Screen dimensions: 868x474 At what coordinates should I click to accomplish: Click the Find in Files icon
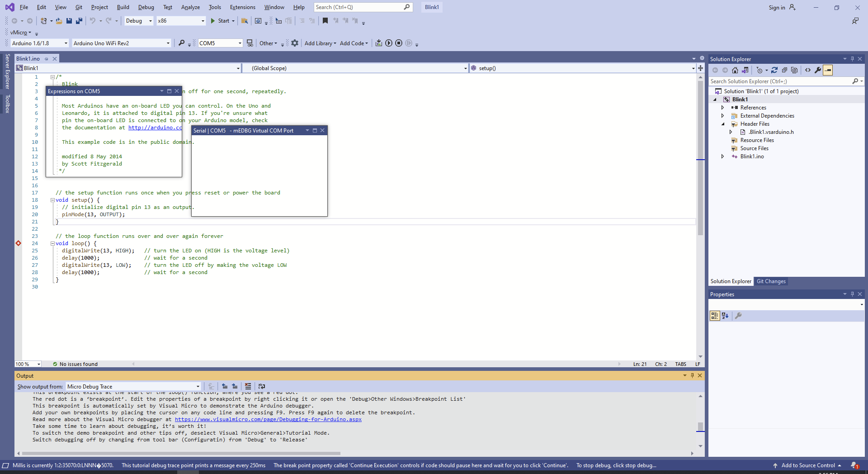pyautogui.click(x=245, y=21)
